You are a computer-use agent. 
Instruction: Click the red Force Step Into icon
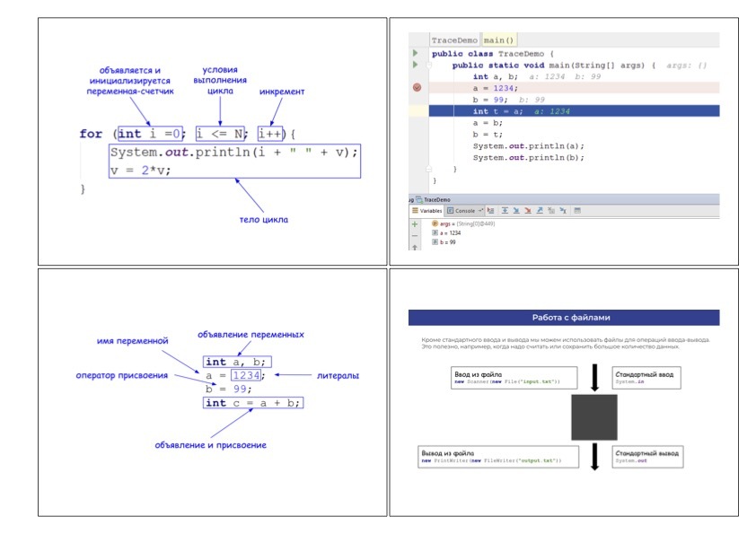coord(528,211)
